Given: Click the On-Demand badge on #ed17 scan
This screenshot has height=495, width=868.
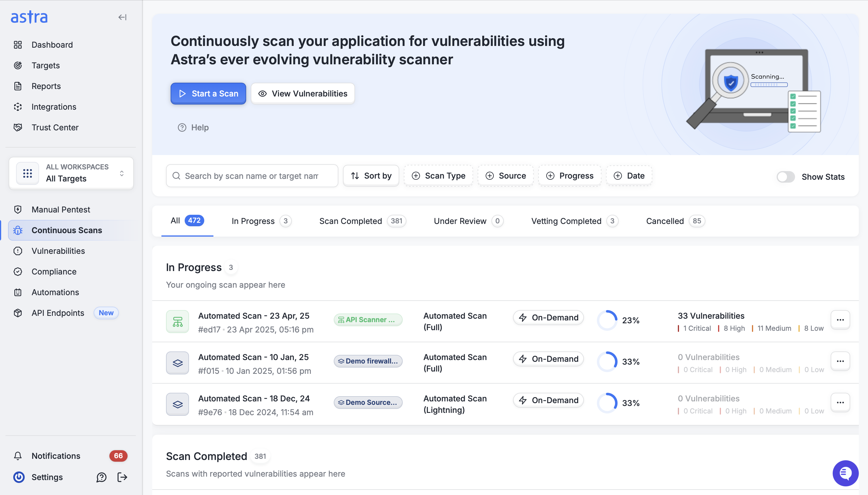Looking at the screenshot, I should coord(548,318).
